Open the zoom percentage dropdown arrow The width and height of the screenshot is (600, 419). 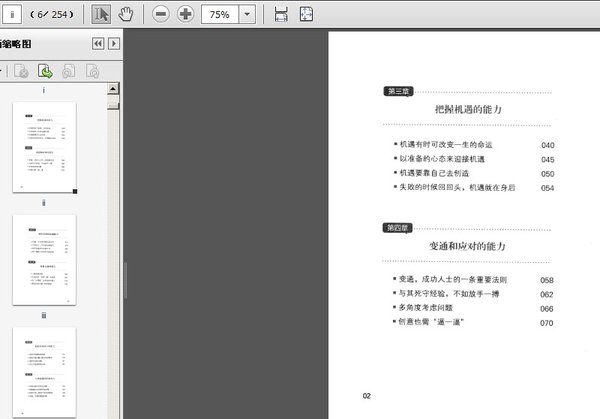point(246,14)
